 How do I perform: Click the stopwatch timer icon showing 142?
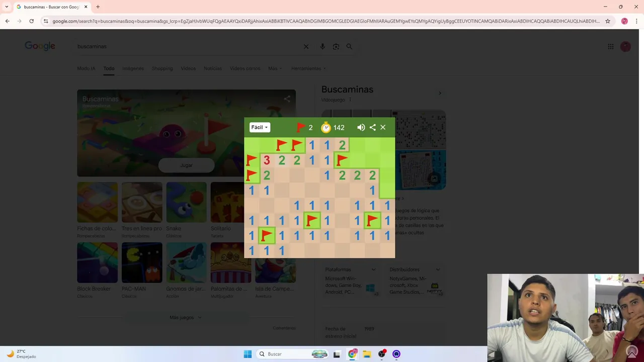(326, 127)
